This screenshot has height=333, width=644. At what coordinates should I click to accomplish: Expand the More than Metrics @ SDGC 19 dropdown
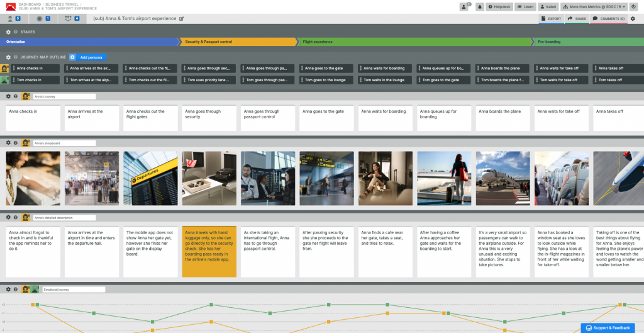594,6
